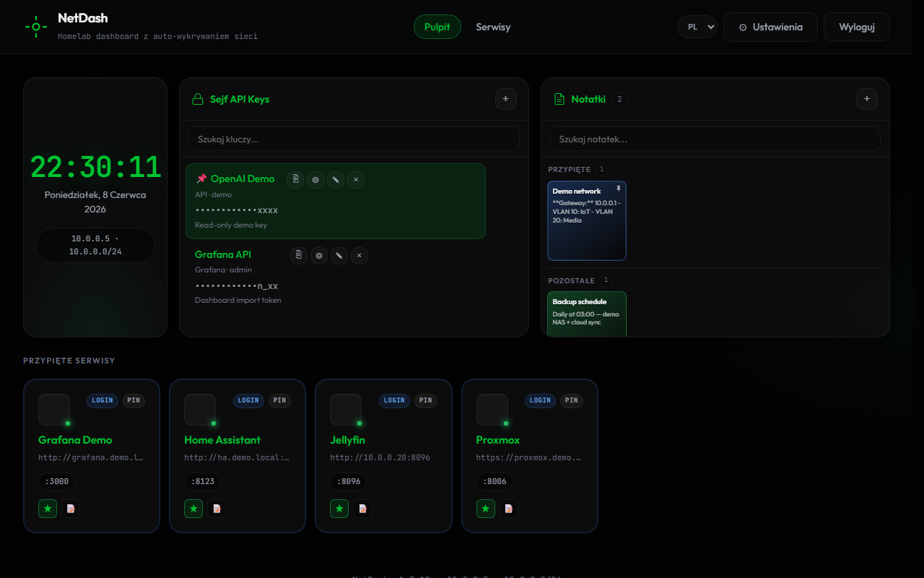Viewport: 924px width, 578px height.
Task: Click the Grafana API key title
Action: coord(223,255)
